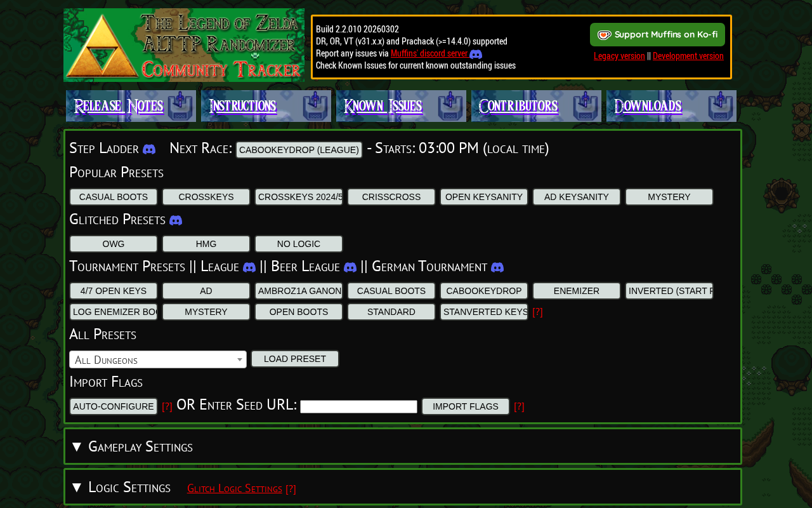Click the Discord icon next to Glitched Presets

(176, 220)
